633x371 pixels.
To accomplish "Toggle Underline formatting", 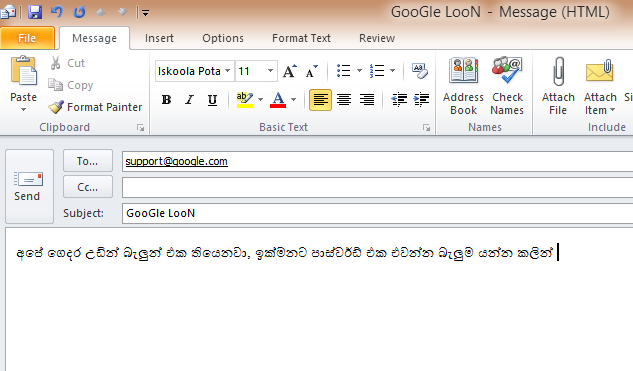I will pos(212,100).
